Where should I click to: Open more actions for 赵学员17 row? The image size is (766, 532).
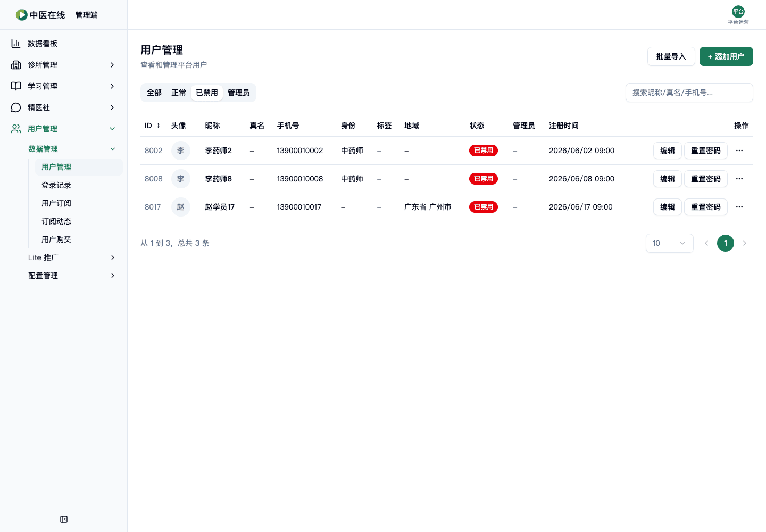pyautogui.click(x=739, y=207)
